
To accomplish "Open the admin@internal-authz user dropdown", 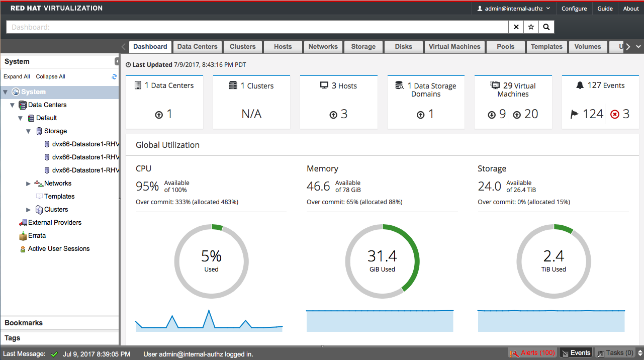I will coord(513,9).
